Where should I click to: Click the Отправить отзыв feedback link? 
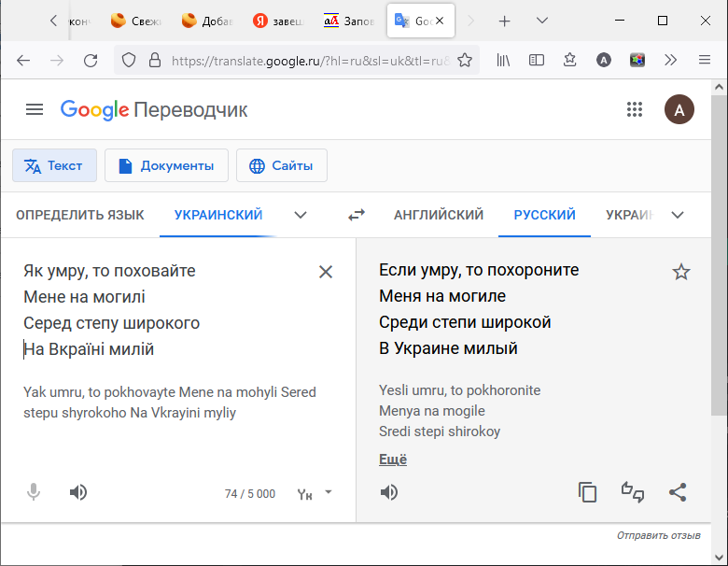click(658, 535)
